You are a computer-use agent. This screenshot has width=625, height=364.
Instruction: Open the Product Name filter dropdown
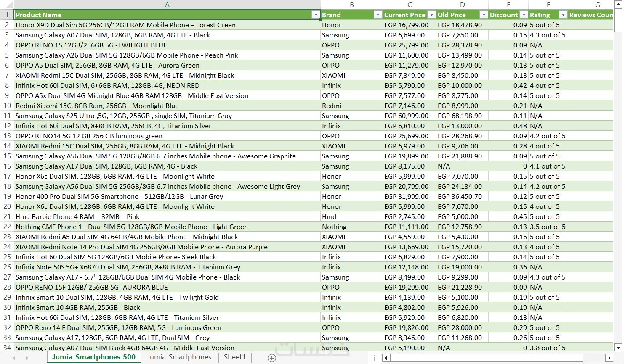(316, 15)
